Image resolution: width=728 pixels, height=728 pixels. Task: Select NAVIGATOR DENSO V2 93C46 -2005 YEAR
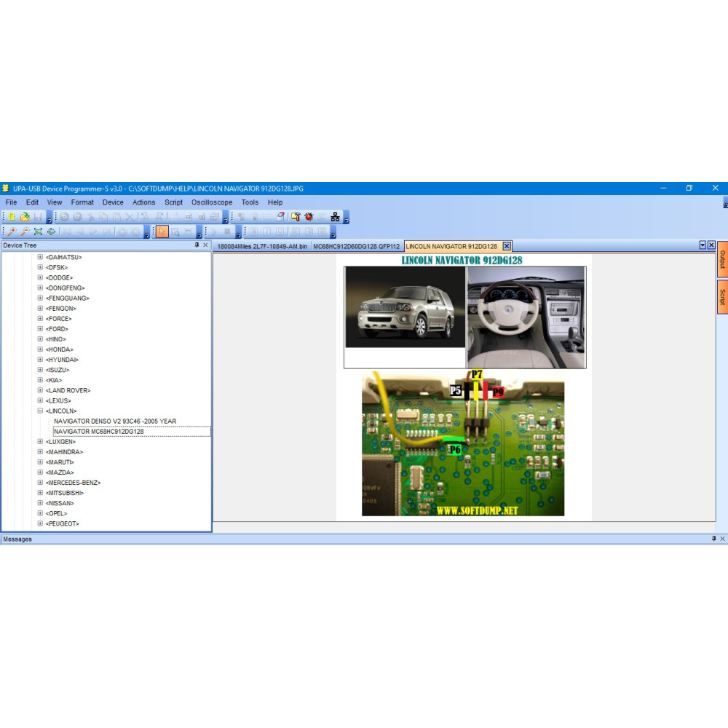point(115,421)
